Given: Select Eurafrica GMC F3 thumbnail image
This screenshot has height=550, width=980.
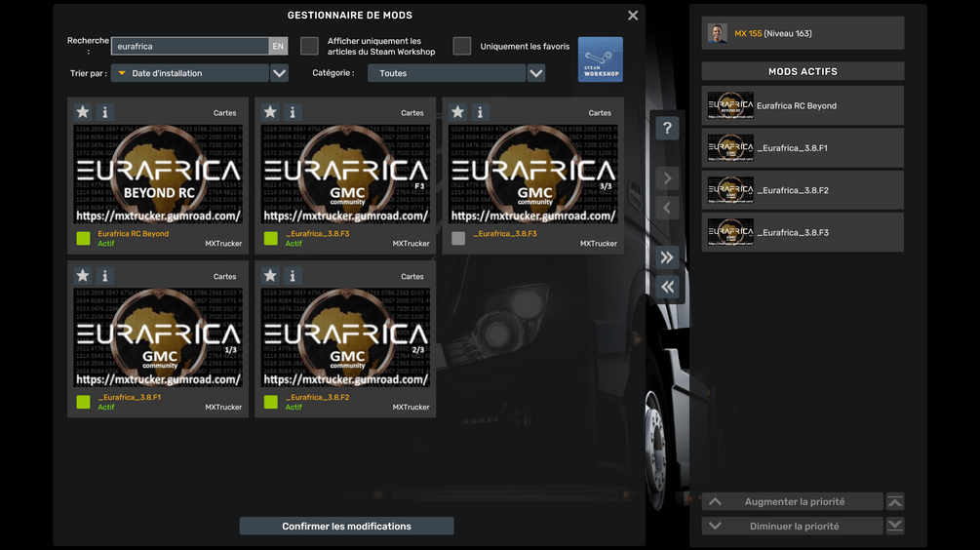Looking at the screenshot, I should (345, 174).
